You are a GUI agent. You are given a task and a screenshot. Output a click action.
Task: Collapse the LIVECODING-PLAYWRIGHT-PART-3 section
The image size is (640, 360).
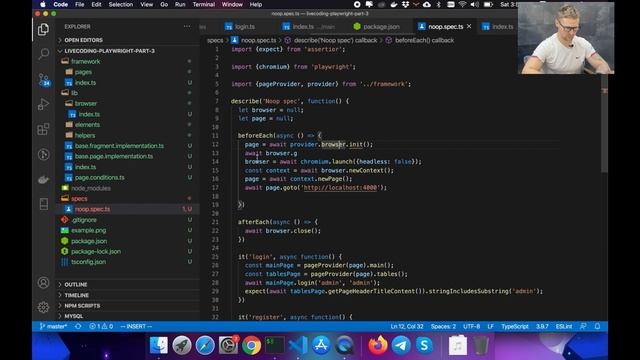pos(109,51)
